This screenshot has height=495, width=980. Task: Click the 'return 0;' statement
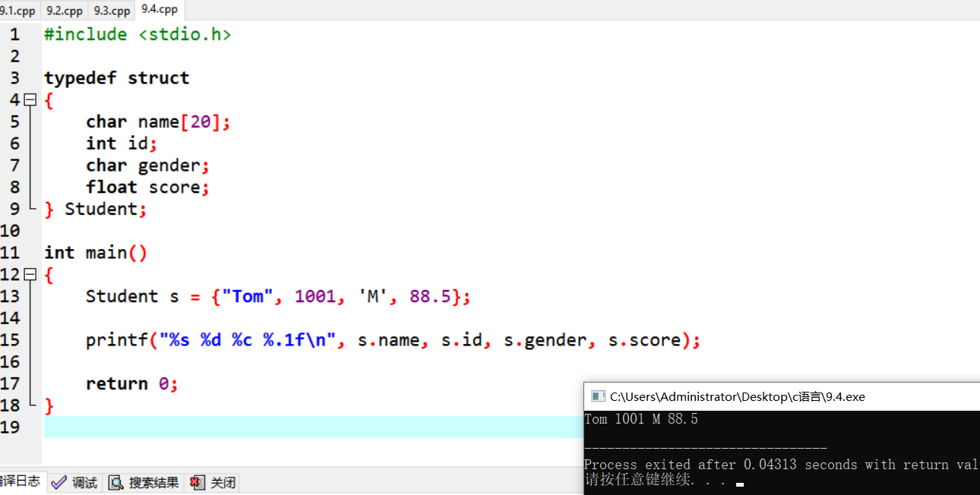[131, 383]
